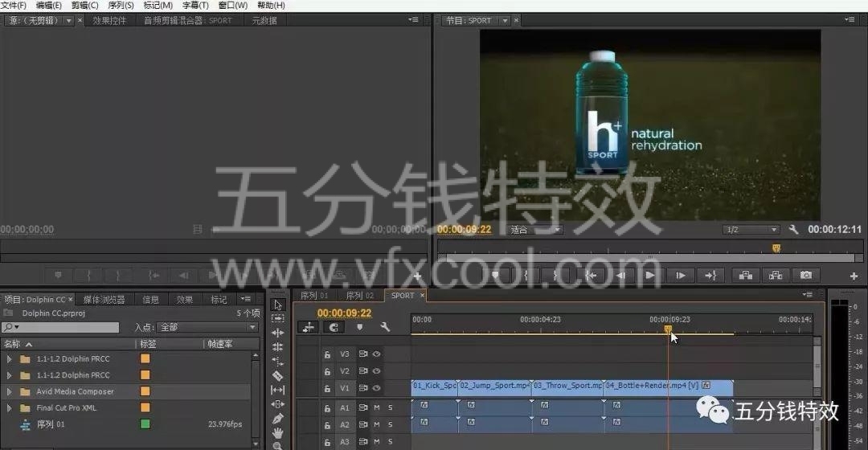Image resolution: width=868 pixels, height=450 pixels.
Task: Toggle nest sequences insert mode icon
Action: 309,327
